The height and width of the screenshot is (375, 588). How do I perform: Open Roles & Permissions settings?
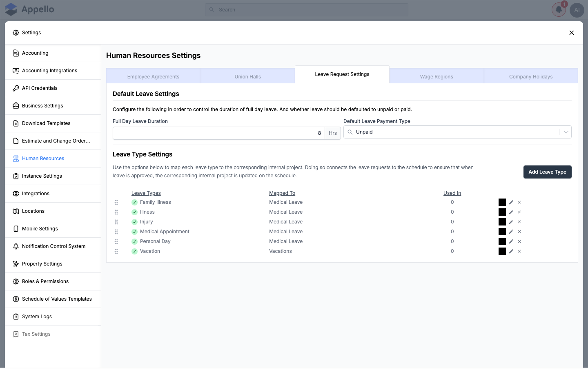(x=53, y=281)
